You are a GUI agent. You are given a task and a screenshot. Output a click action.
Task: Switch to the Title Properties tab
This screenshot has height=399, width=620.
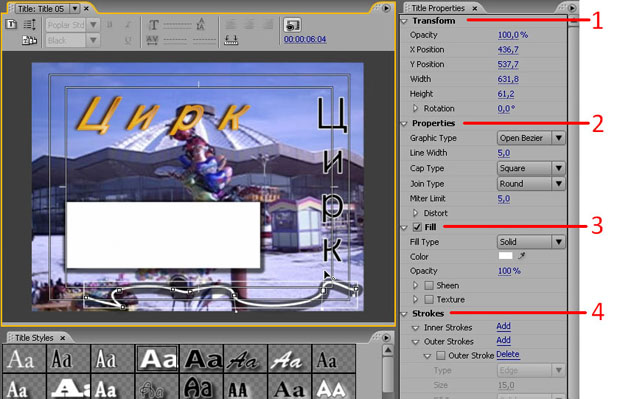(438, 8)
